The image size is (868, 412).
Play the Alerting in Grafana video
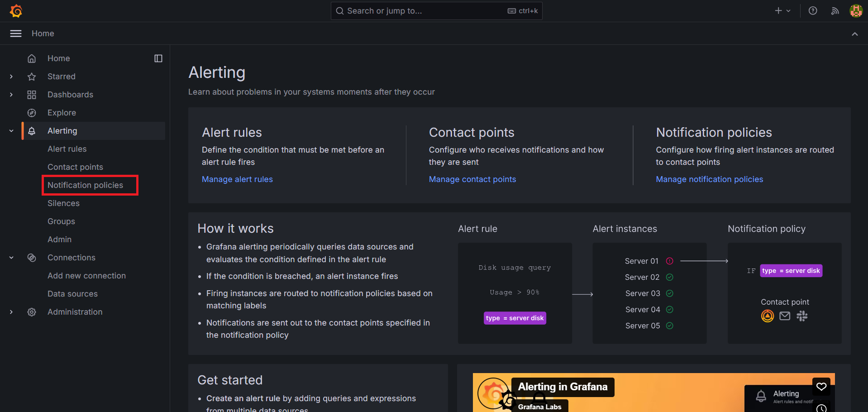653,393
